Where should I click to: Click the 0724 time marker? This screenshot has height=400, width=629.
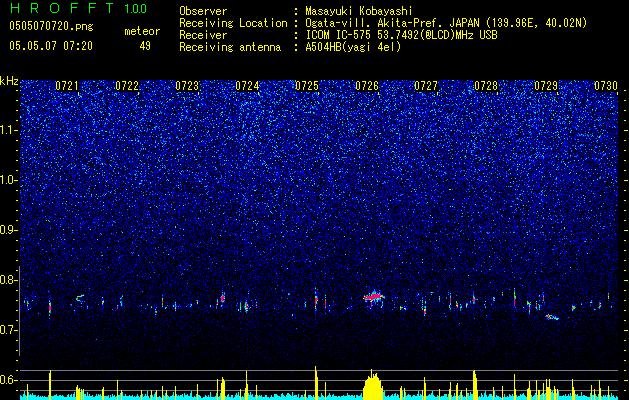point(247,86)
